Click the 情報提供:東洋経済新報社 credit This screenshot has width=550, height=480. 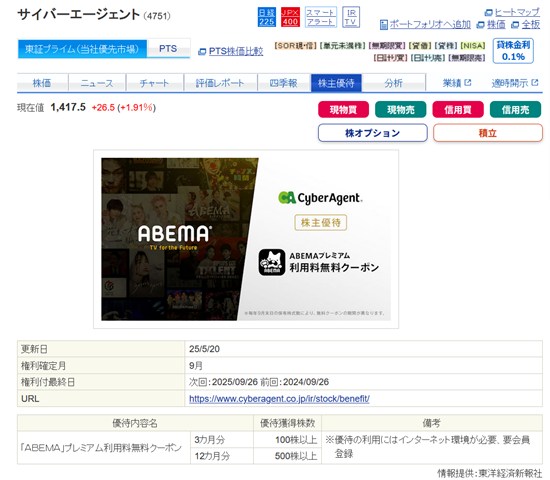click(x=490, y=474)
